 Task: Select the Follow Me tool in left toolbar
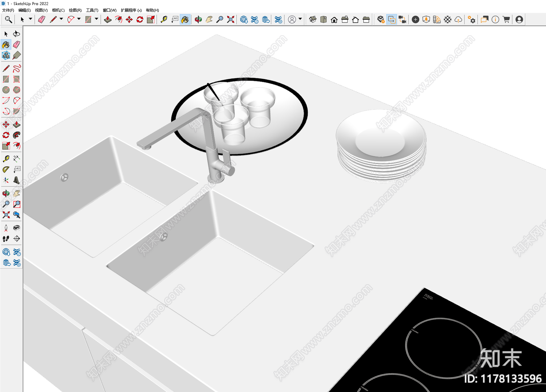(16, 135)
